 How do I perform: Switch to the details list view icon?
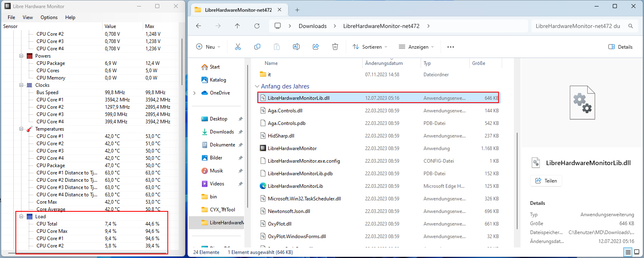(628, 252)
